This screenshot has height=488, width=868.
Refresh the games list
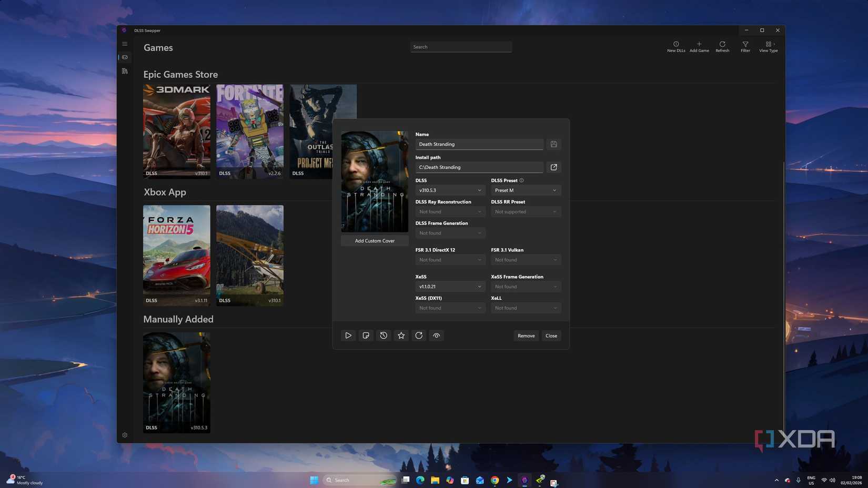pyautogui.click(x=722, y=47)
